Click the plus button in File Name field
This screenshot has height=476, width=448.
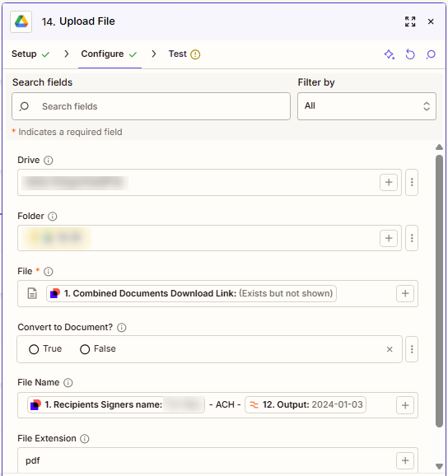[405, 405]
